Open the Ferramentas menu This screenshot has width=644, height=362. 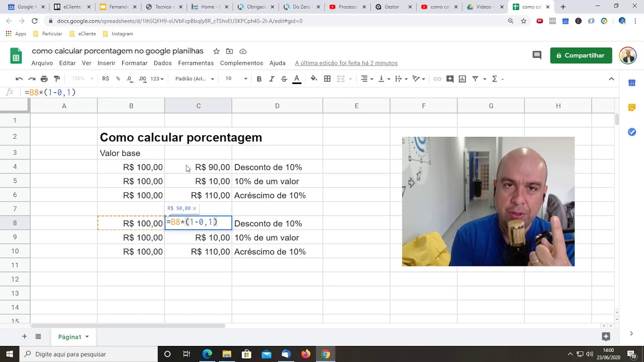[196, 63]
